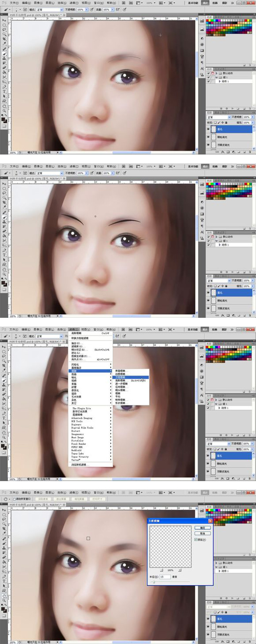Click the zoom-in plus icon in Box Blur dialog
256x644 pixels.
click(x=180, y=570)
